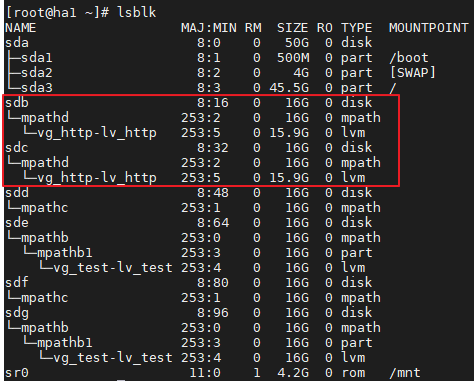Click mpathb listed under sdg
The height and width of the screenshot is (381, 474).
pos(45,328)
